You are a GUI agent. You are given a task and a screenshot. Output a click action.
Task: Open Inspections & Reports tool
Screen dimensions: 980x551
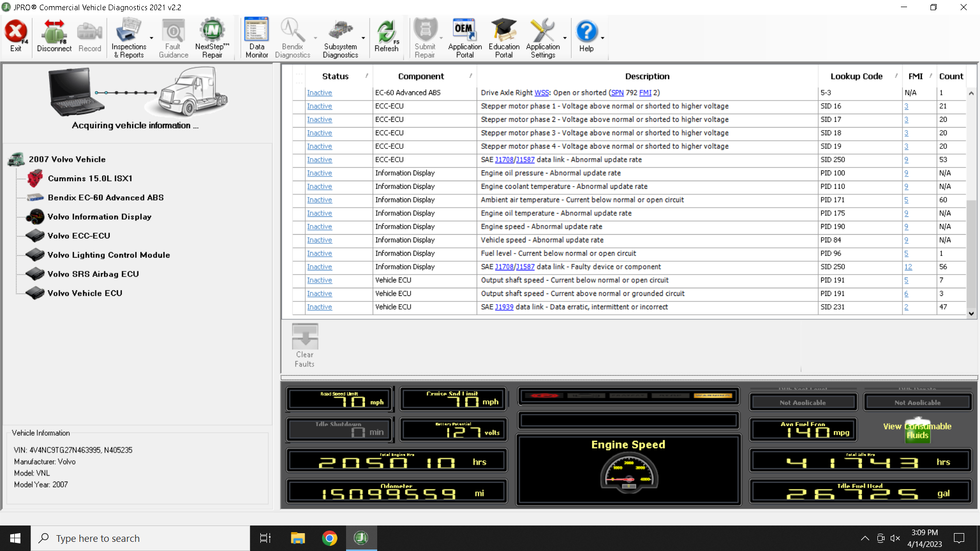coord(129,38)
